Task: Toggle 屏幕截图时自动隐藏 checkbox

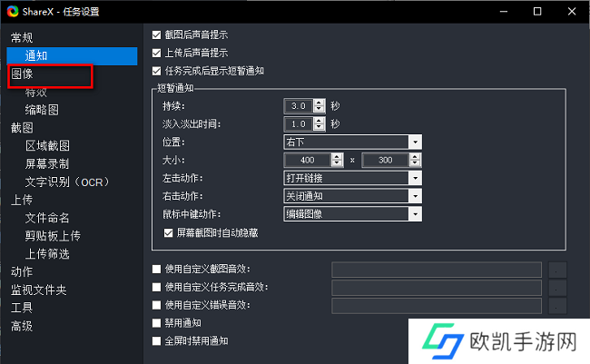Action: coord(168,233)
